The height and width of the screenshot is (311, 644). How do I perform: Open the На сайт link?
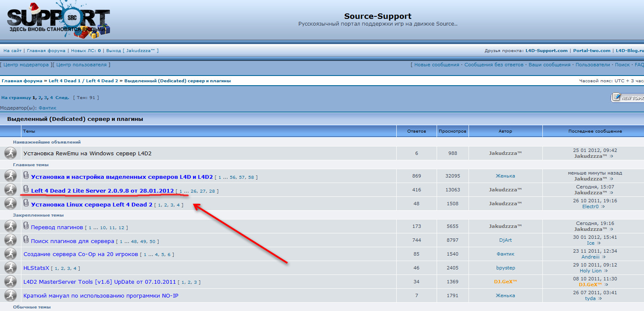coord(12,50)
